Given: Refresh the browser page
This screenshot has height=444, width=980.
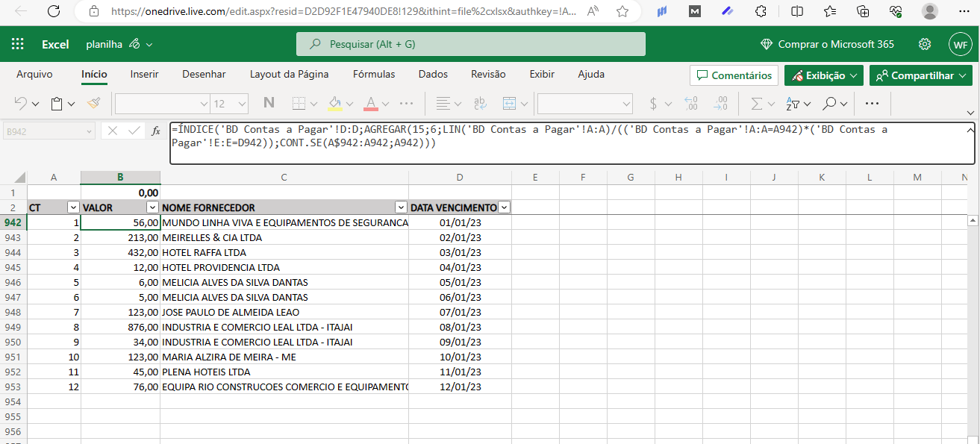Looking at the screenshot, I should (x=54, y=11).
